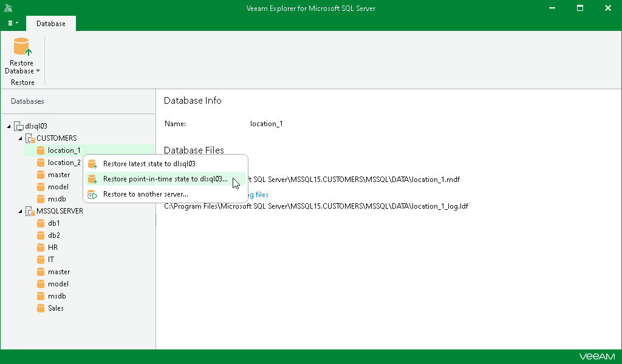Click the MSSQLSERVER instance icon
The width and height of the screenshot is (622, 364).
pos(30,211)
